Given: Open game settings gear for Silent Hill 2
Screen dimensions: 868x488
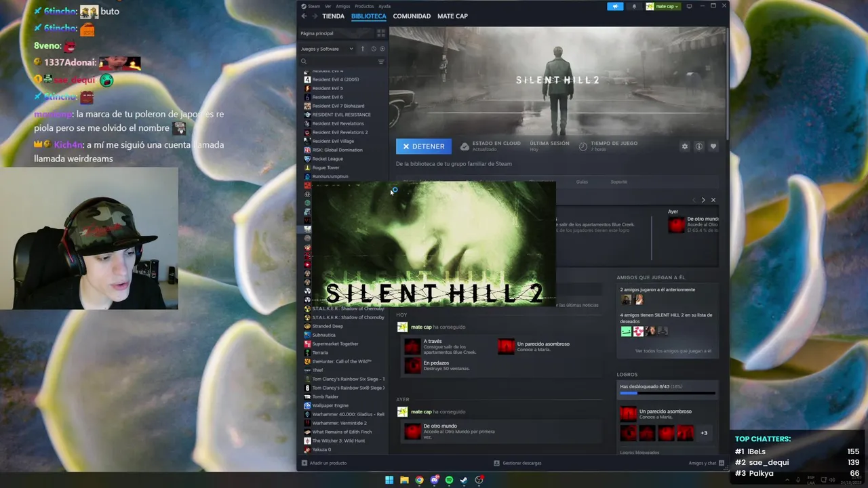Looking at the screenshot, I should [x=684, y=146].
